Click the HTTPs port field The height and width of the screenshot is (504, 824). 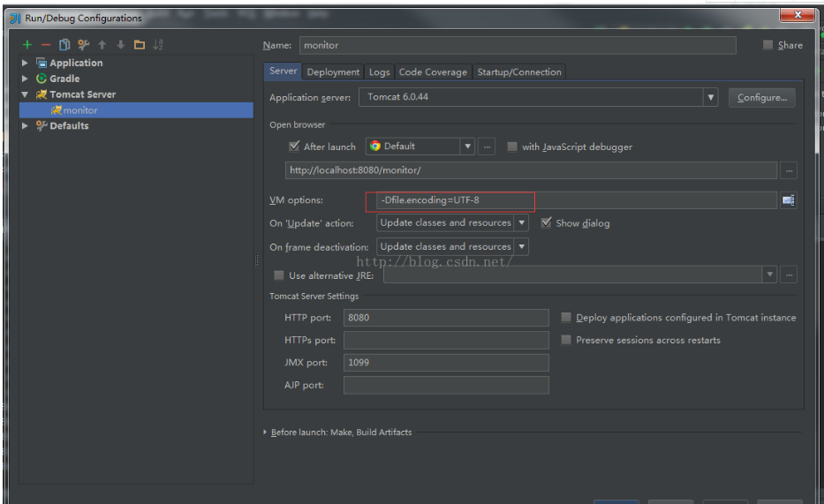pyautogui.click(x=446, y=340)
